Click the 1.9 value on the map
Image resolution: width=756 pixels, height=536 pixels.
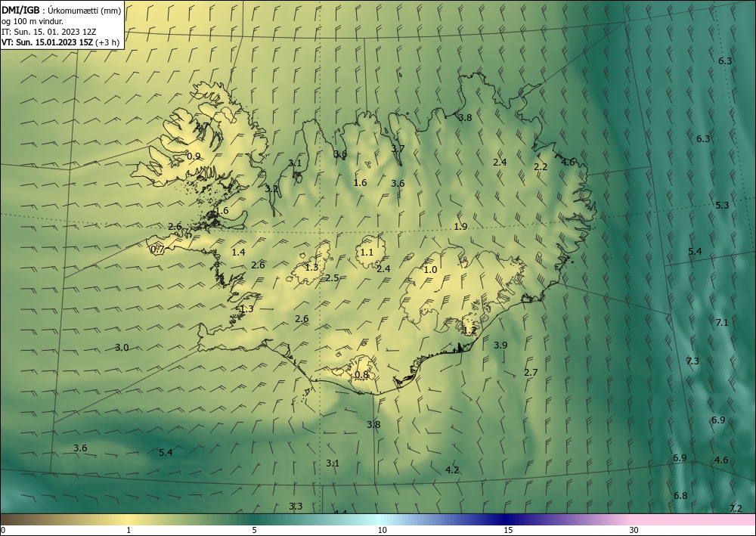(x=461, y=227)
